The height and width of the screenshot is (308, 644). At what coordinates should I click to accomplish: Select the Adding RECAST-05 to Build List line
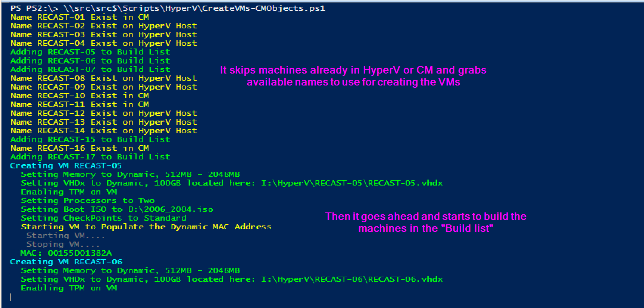point(90,52)
